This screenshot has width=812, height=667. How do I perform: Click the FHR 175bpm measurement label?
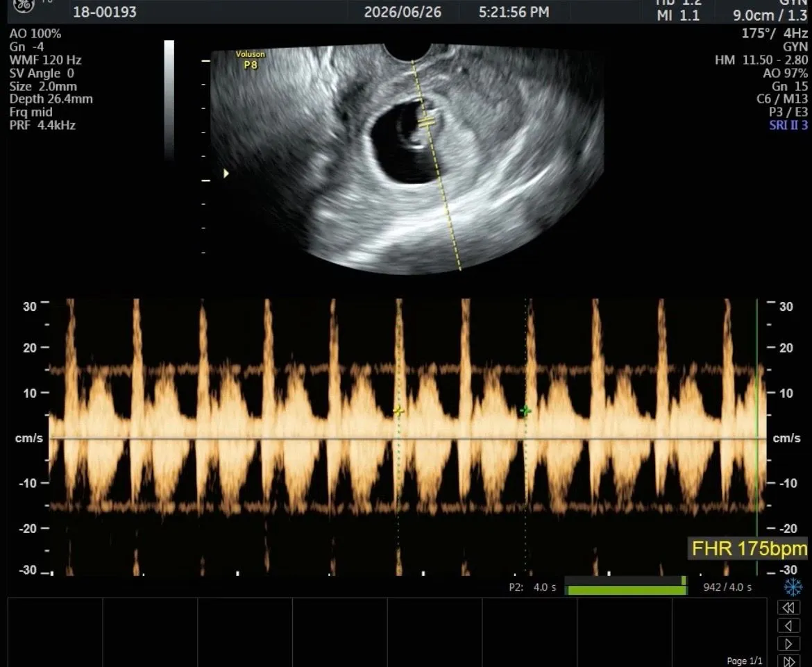coord(749,548)
